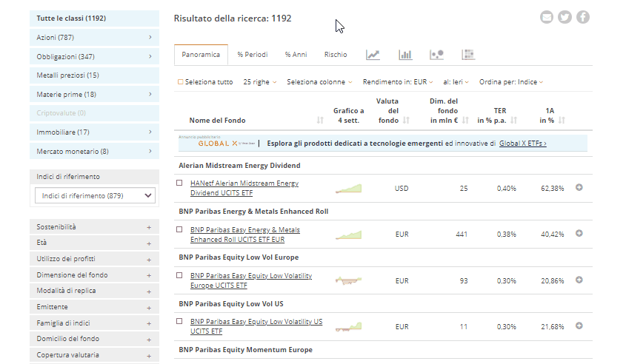Screen dimensions: 626x364
Task: Switch to the % Periodi tab
Action: 252,55
